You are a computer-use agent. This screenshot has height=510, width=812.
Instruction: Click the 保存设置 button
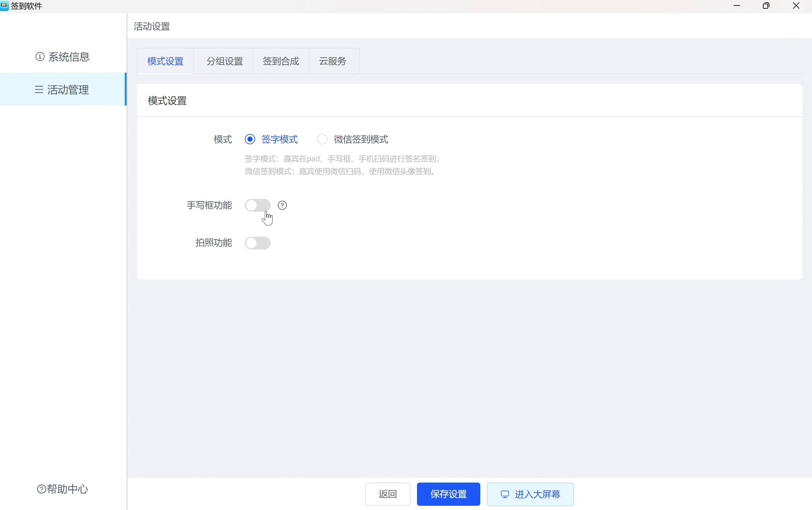(x=448, y=494)
